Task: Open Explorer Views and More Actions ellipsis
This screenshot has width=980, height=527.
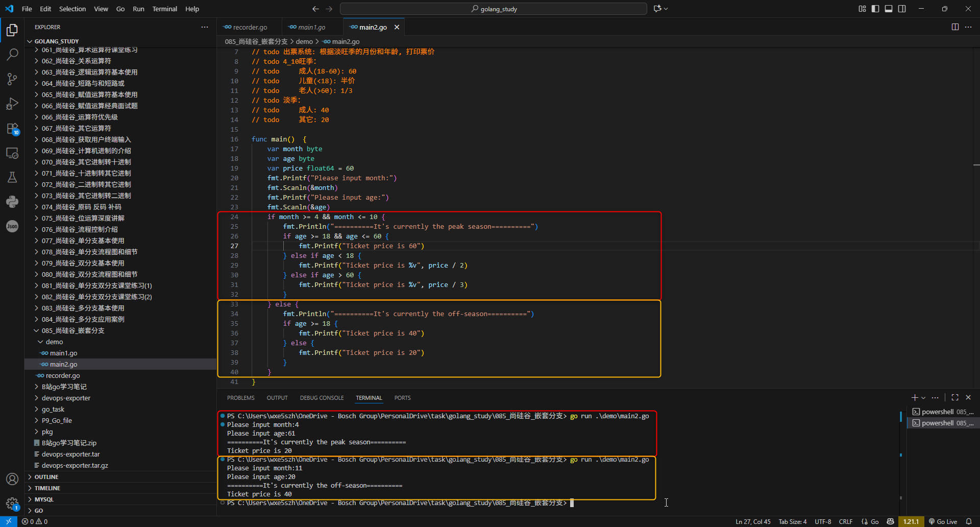Action: tap(205, 27)
